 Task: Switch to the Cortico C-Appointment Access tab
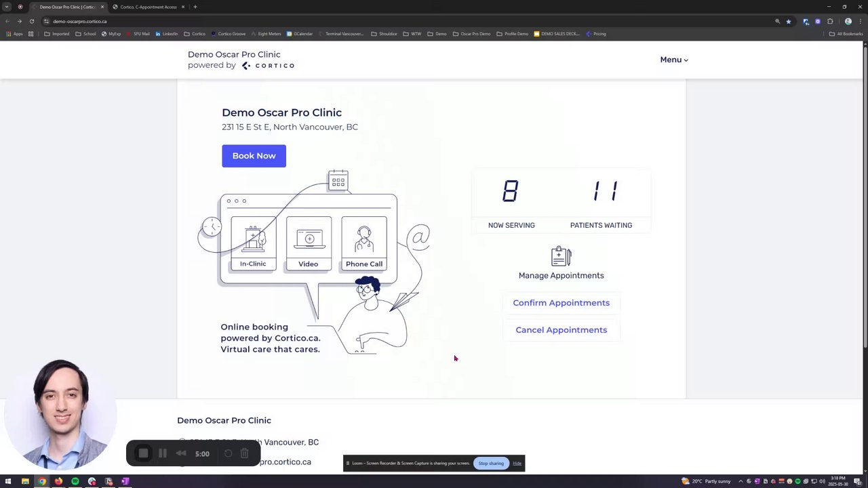pos(148,7)
